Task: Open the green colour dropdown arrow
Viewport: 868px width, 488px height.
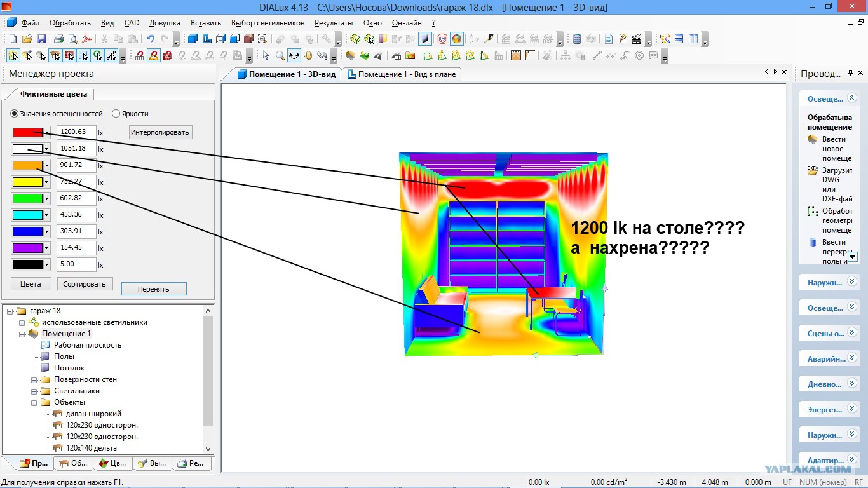Action: coord(46,198)
